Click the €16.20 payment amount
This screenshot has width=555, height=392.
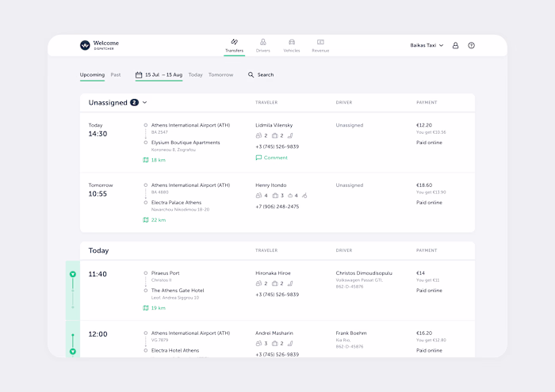click(x=424, y=333)
